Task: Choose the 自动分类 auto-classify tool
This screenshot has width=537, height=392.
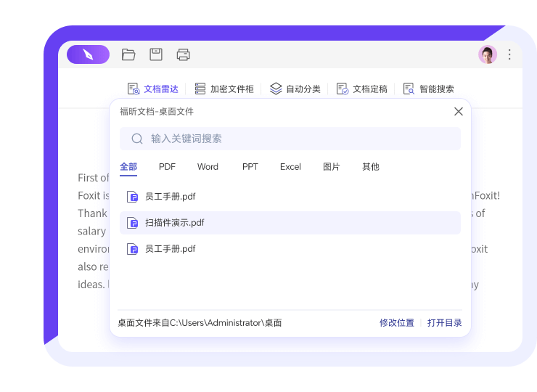Action: pyautogui.click(x=295, y=89)
